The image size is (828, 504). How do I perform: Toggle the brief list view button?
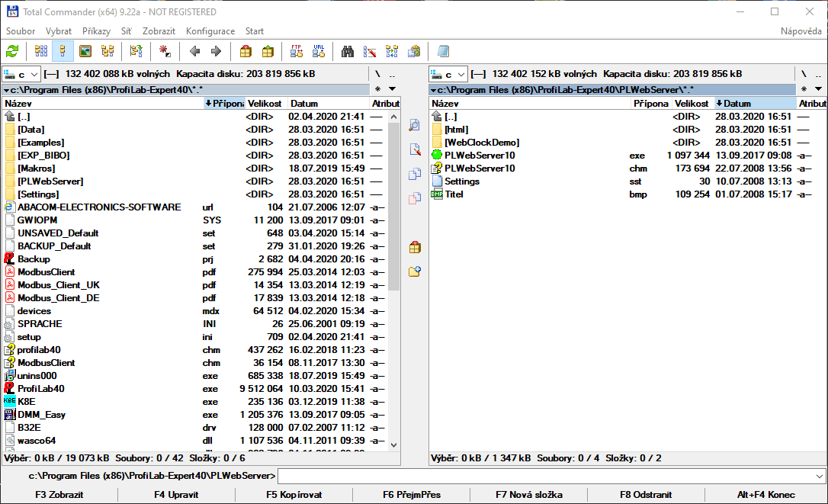click(41, 52)
